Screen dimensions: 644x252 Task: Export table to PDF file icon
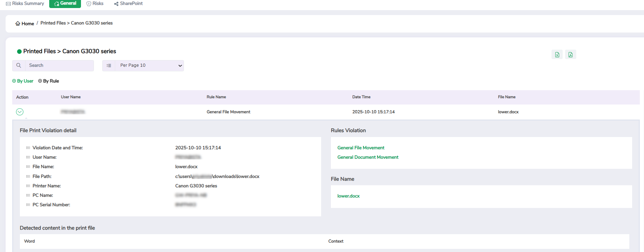pos(570,55)
